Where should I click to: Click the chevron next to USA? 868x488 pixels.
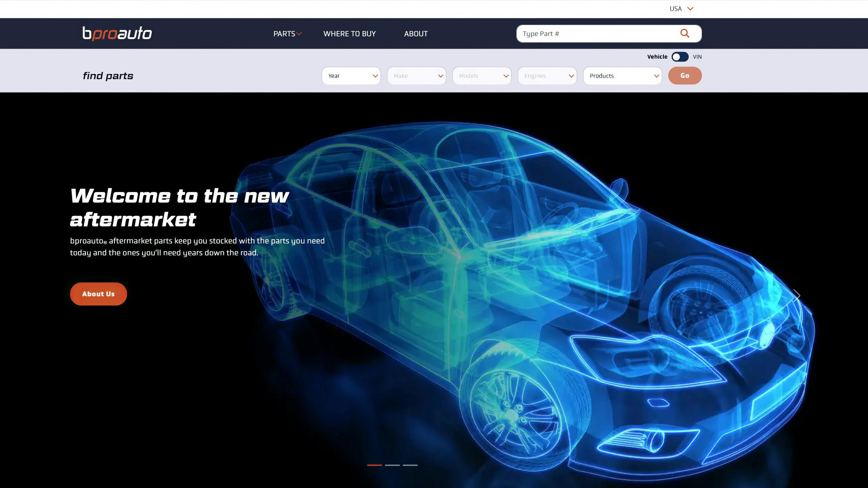tap(690, 9)
